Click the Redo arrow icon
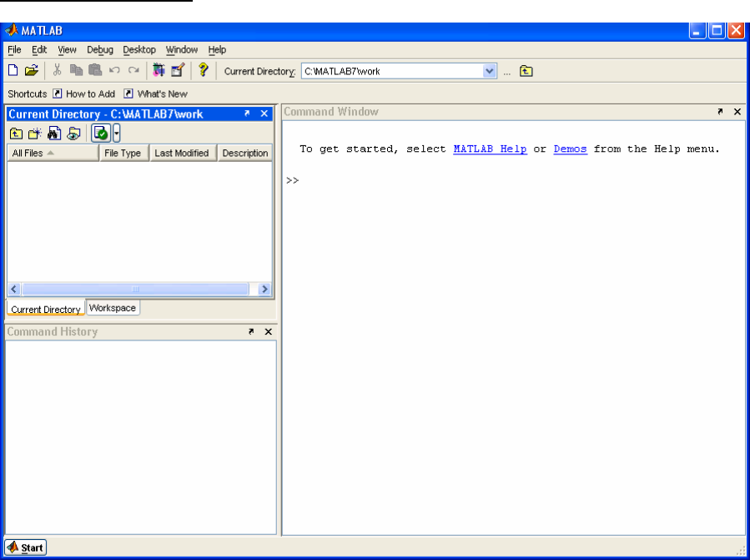 [x=133, y=70]
